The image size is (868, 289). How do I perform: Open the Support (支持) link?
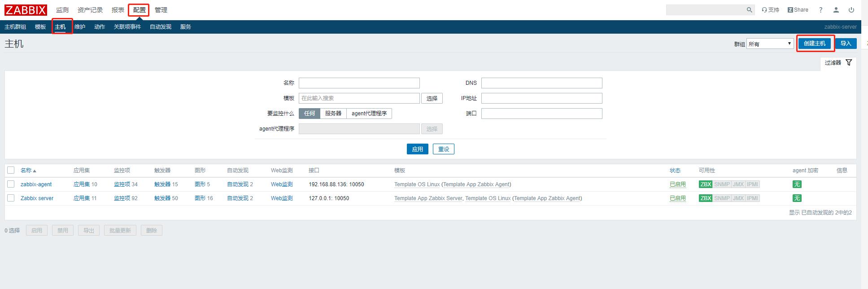click(x=770, y=10)
